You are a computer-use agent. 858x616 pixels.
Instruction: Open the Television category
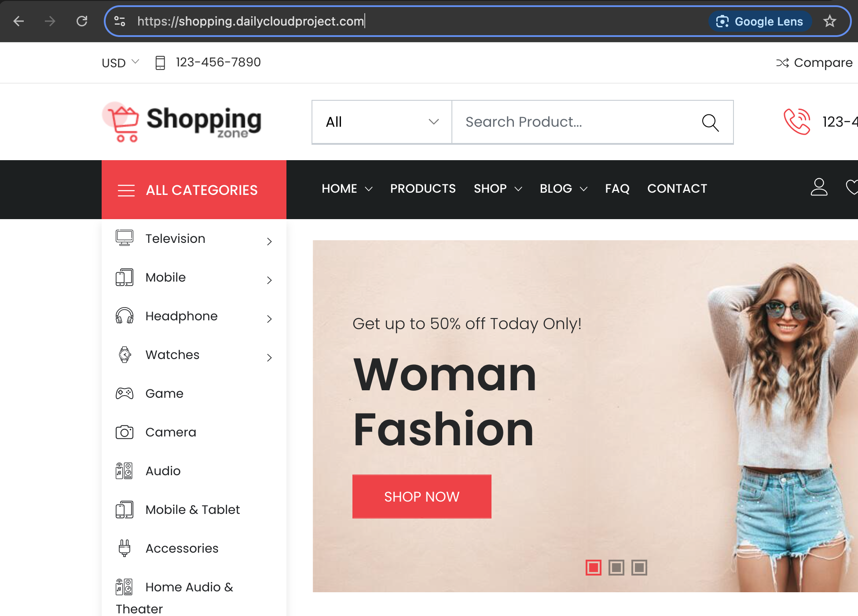pos(175,238)
